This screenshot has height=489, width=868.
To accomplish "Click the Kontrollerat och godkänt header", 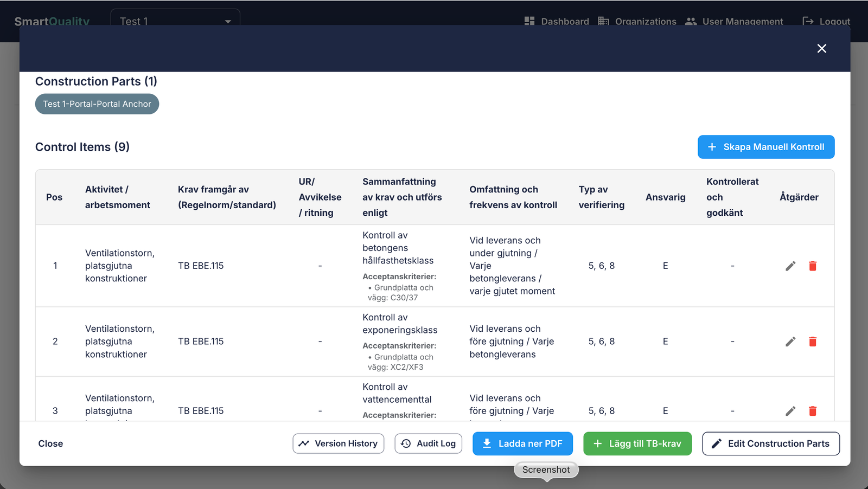I will (732, 197).
